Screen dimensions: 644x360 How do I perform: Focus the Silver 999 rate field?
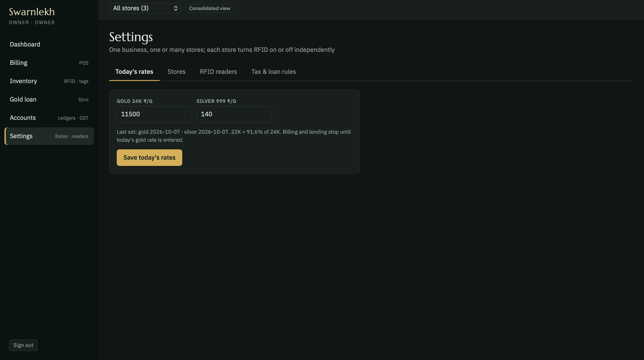[234, 114]
